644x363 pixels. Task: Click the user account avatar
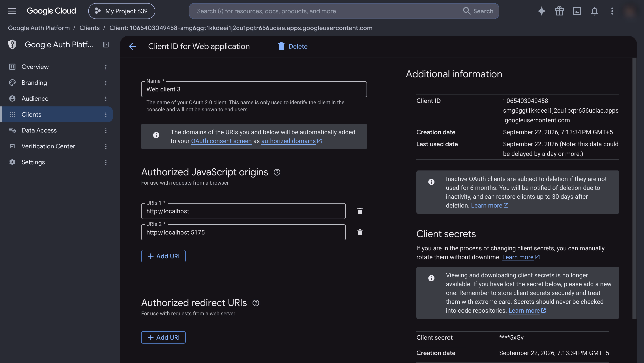point(629,11)
